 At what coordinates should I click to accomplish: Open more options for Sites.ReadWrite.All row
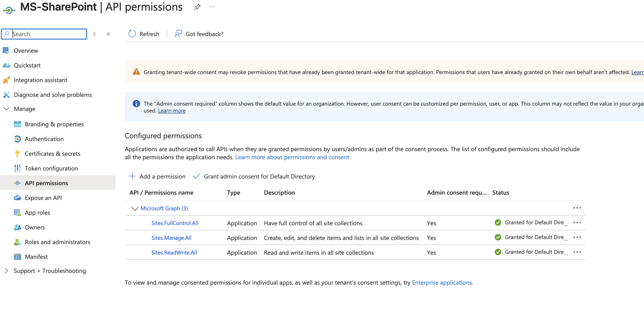[x=577, y=252]
